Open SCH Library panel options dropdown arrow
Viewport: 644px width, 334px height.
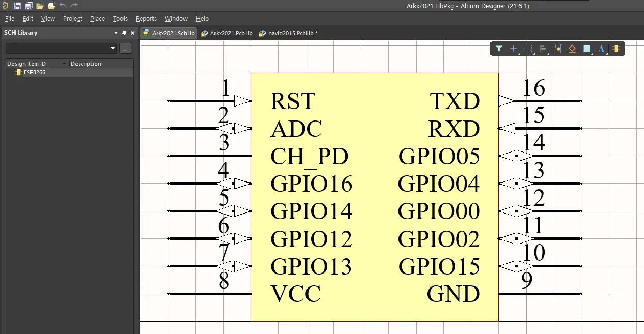pyautogui.click(x=116, y=33)
